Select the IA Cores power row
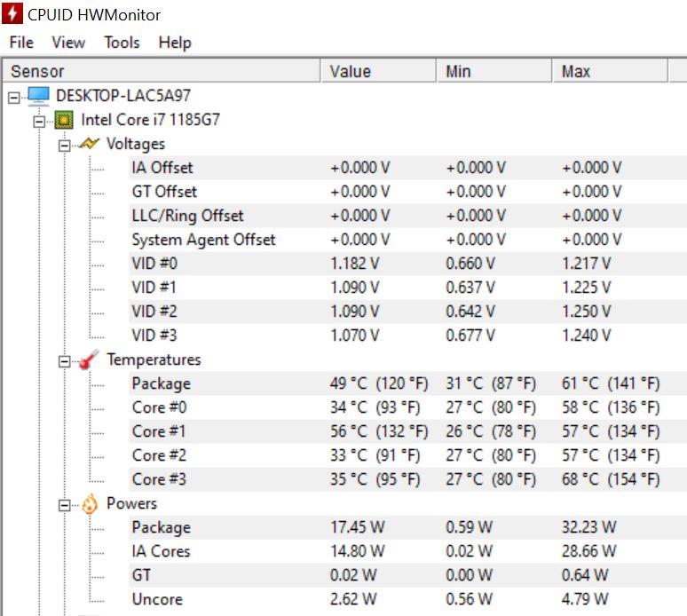The width and height of the screenshot is (687, 616). click(x=408, y=551)
